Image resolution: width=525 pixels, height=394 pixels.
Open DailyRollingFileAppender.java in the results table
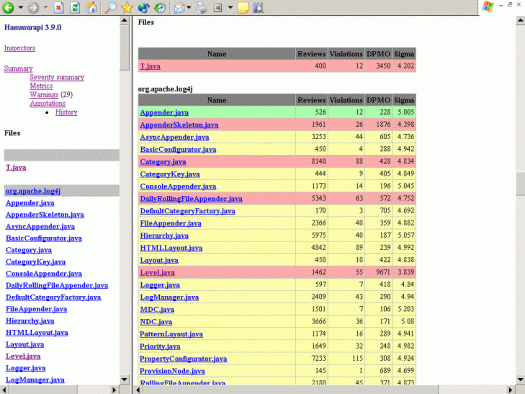(191, 199)
